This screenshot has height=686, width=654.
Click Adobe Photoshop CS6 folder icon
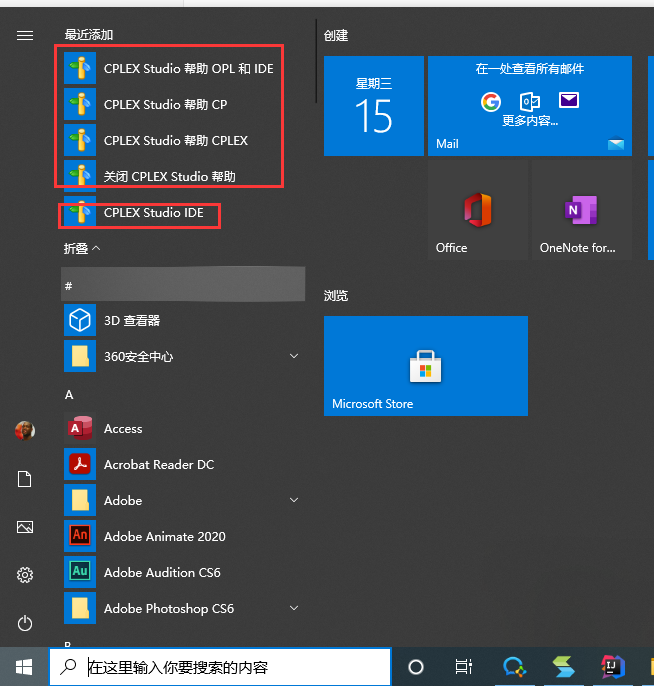click(x=80, y=608)
